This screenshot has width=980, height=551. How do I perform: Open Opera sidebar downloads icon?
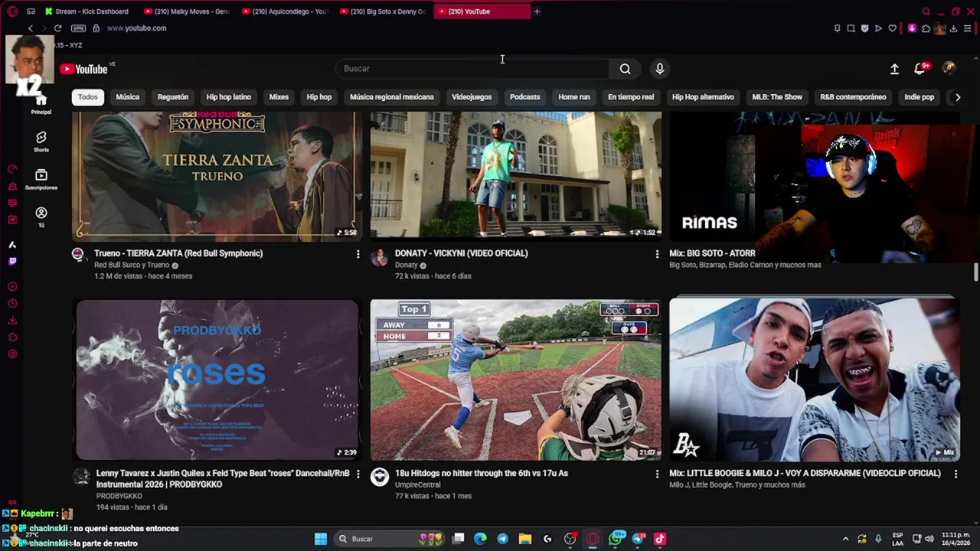tap(12, 321)
